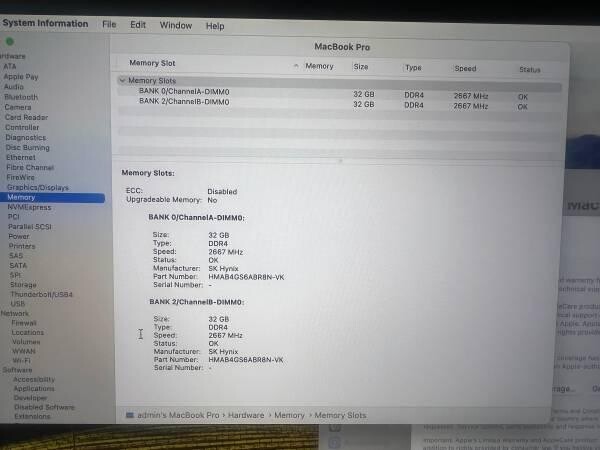Select Controller in the sidebar

[22, 127]
